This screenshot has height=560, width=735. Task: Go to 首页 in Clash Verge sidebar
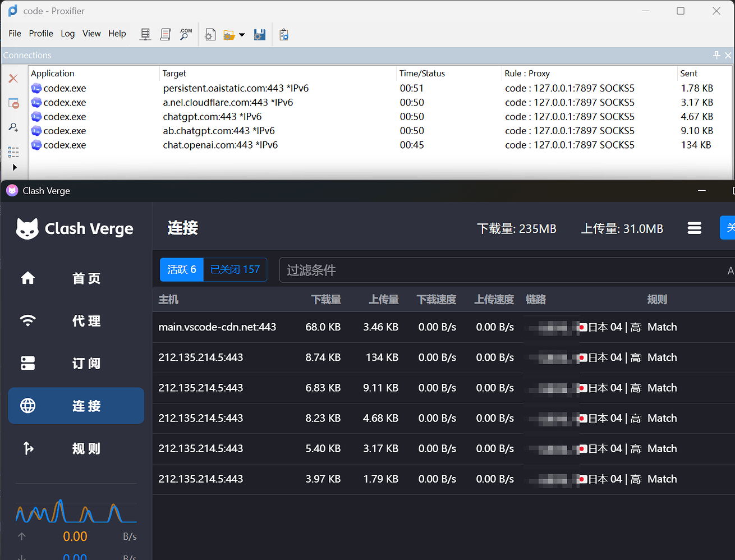76,278
